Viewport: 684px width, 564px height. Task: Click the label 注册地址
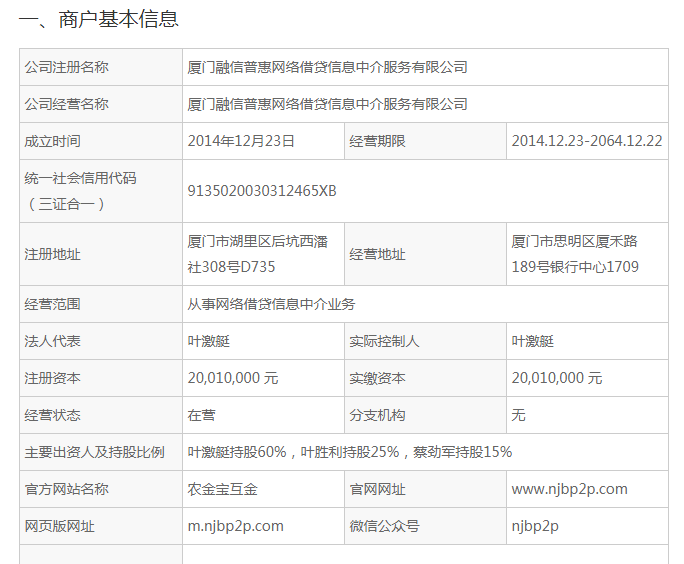tap(52, 254)
